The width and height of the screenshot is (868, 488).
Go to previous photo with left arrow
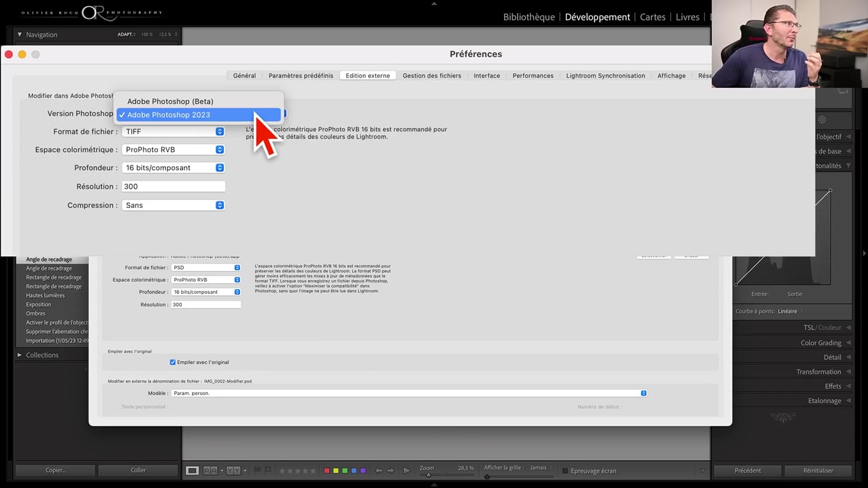pyautogui.click(x=378, y=471)
